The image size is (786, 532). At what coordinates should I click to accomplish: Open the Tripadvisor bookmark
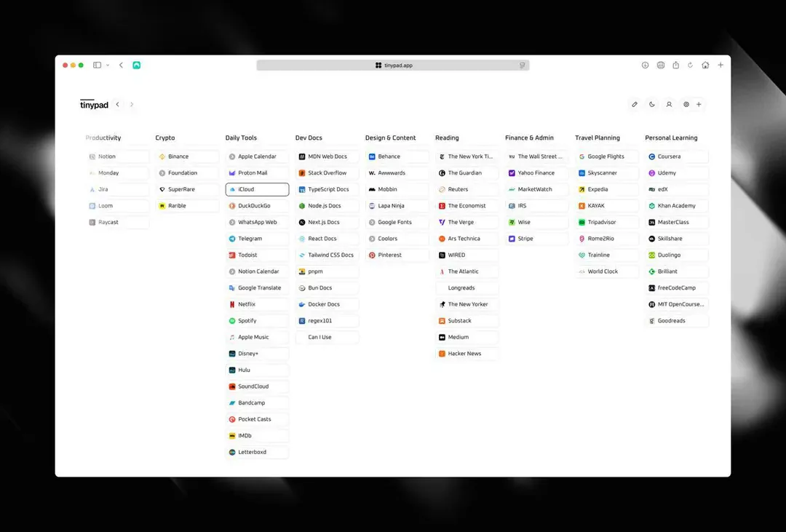click(x=606, y=222)
